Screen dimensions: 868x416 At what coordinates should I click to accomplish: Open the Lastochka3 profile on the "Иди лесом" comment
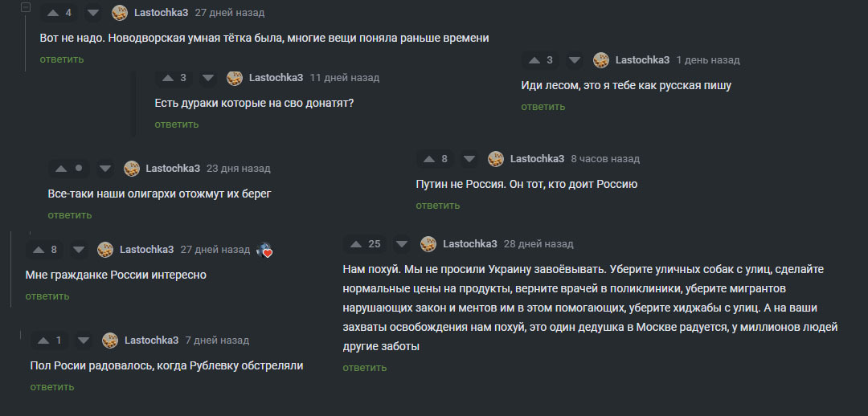[642, 60]
